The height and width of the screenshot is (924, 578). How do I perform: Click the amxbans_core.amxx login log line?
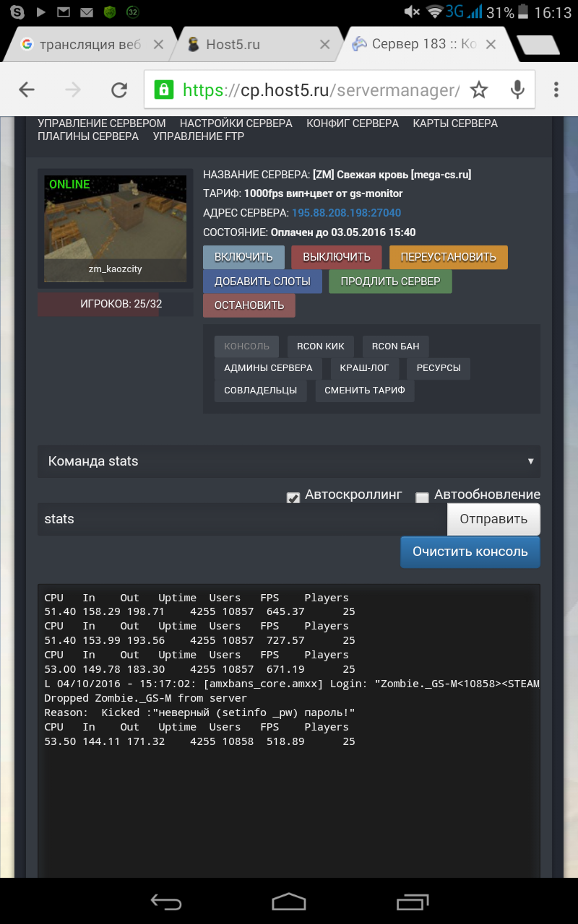(x=292, y=684)
